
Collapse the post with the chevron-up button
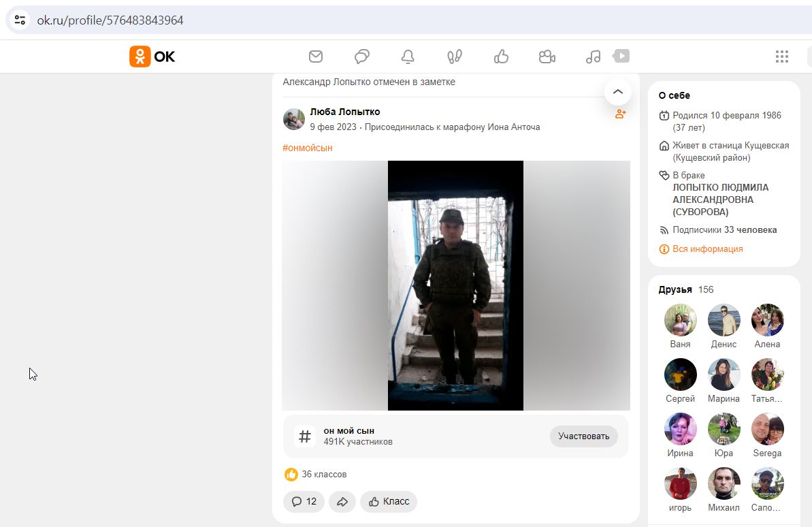pos(618,92)
